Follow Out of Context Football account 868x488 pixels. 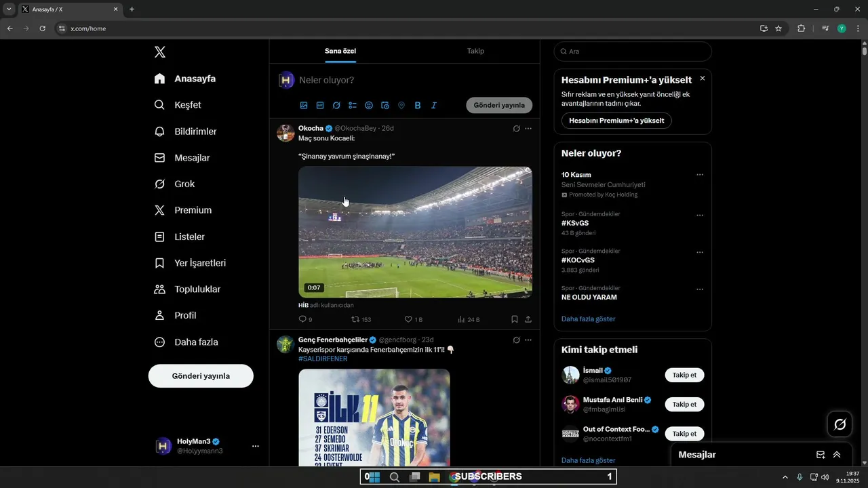[x=684, y=434]
